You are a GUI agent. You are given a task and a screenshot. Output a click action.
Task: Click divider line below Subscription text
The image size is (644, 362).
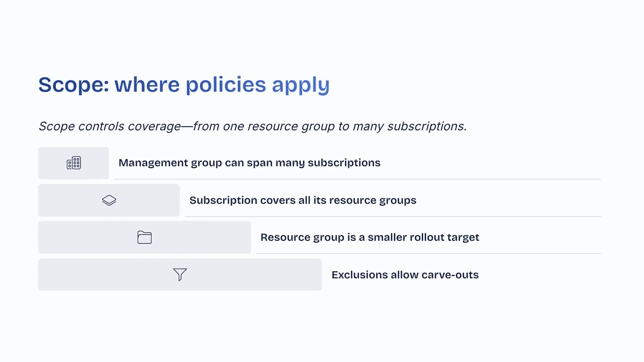click(392, 217)
